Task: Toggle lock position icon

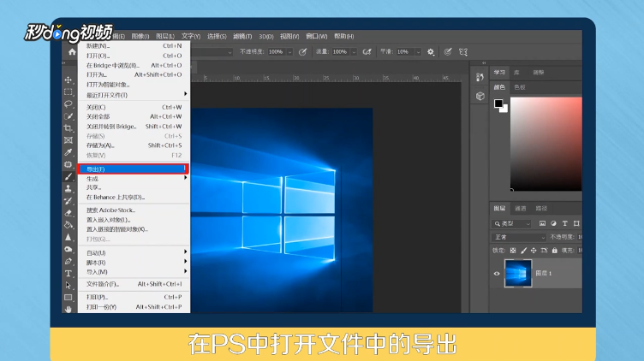Action: [534, 251]
